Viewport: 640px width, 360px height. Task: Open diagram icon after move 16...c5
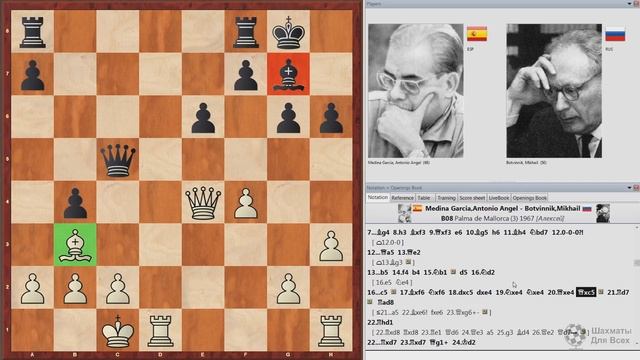[394, 292]
